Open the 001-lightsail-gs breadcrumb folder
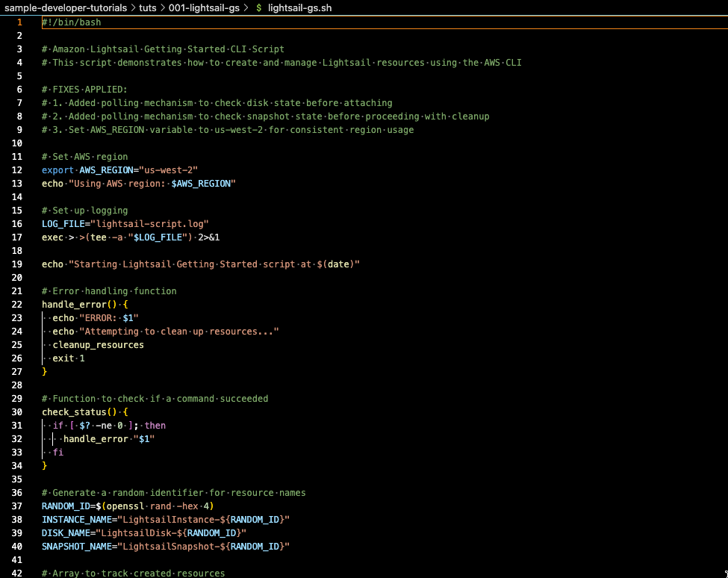The width and height of the screenshot is (728, 578). click(x=204, y=8)
